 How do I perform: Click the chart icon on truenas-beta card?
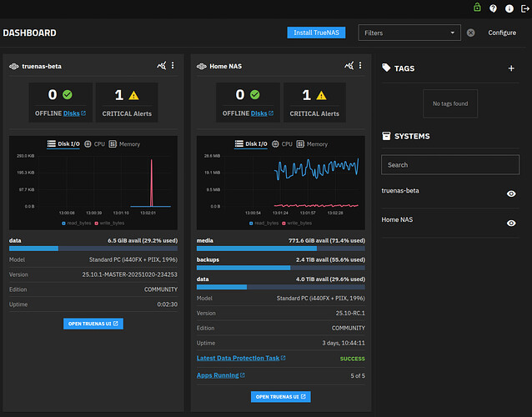[x=161, y=65]
